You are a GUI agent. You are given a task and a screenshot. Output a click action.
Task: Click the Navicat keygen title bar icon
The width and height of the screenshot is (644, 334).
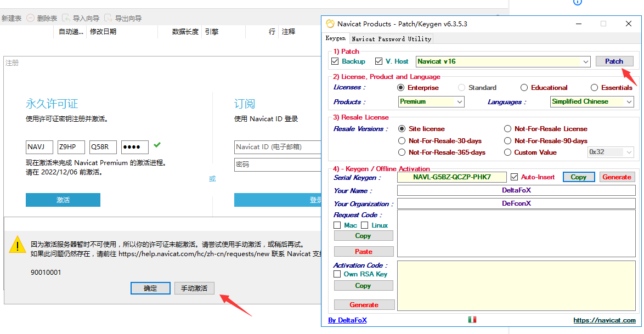330,24
